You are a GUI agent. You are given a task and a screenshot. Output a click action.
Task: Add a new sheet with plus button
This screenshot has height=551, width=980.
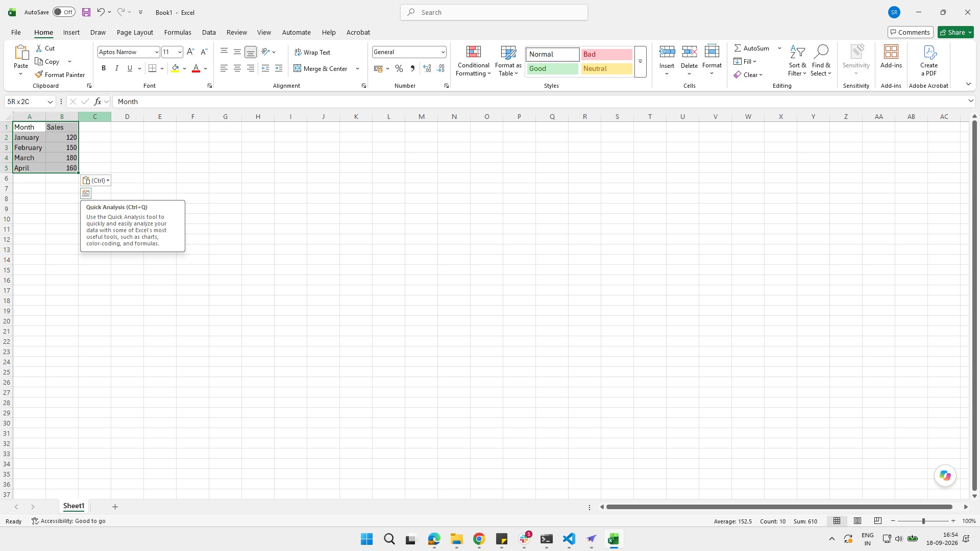pos(115,507)
